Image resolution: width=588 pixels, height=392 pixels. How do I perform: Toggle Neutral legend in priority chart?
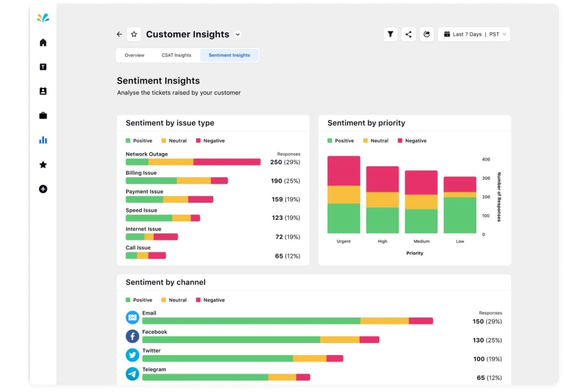tap(376, 141)
